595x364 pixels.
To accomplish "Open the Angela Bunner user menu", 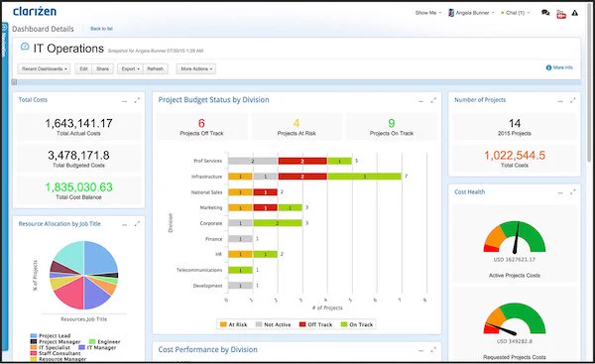I will pos(475,13).
